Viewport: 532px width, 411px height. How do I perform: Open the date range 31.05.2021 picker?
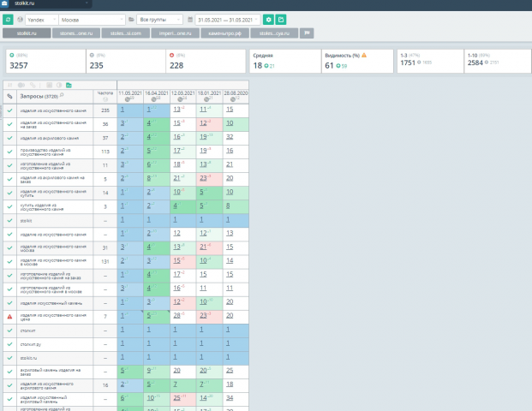coord(228,20)
